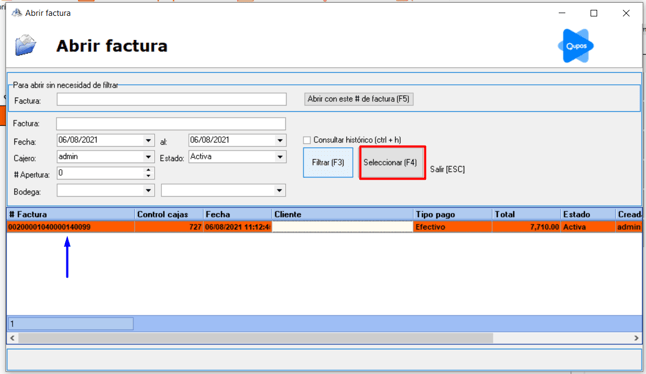Click the Salir [ESC] link

coord(447,169)
